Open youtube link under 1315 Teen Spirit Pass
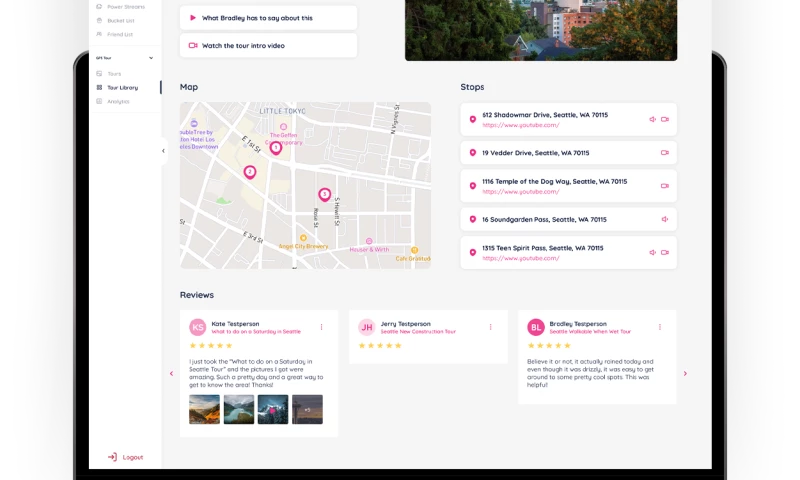 520,258
